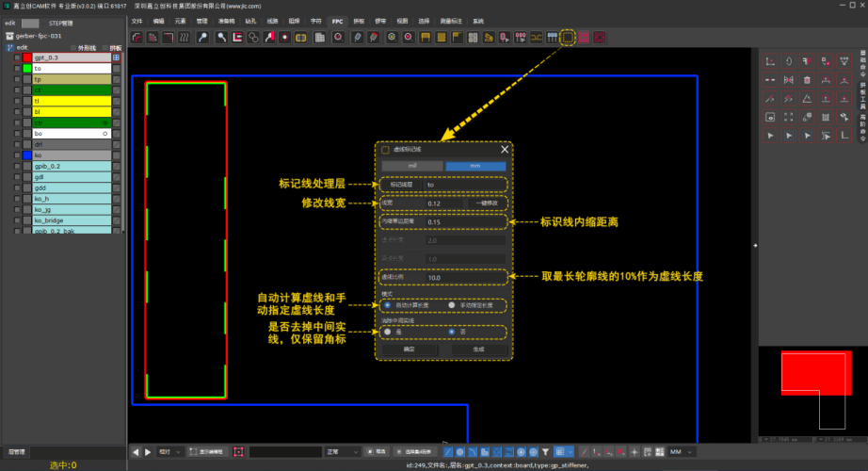868x471 pixels.
Task: Click the line width field showing 0.12
Action: [444, 203]
